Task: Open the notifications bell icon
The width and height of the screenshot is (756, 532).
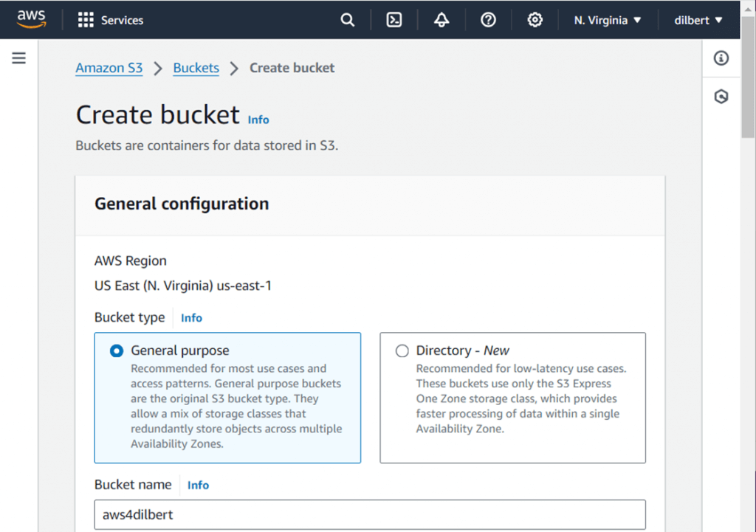Action: 441,20
